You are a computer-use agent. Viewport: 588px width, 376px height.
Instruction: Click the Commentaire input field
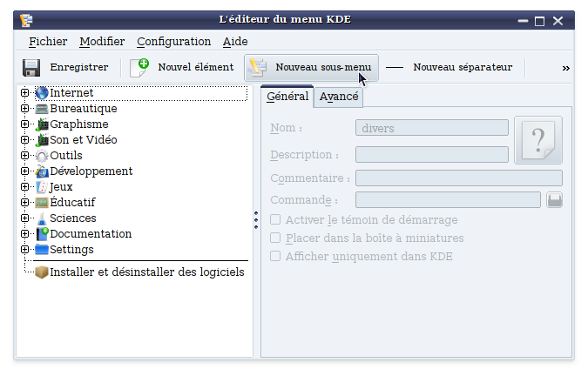click(x=459, y=178)
